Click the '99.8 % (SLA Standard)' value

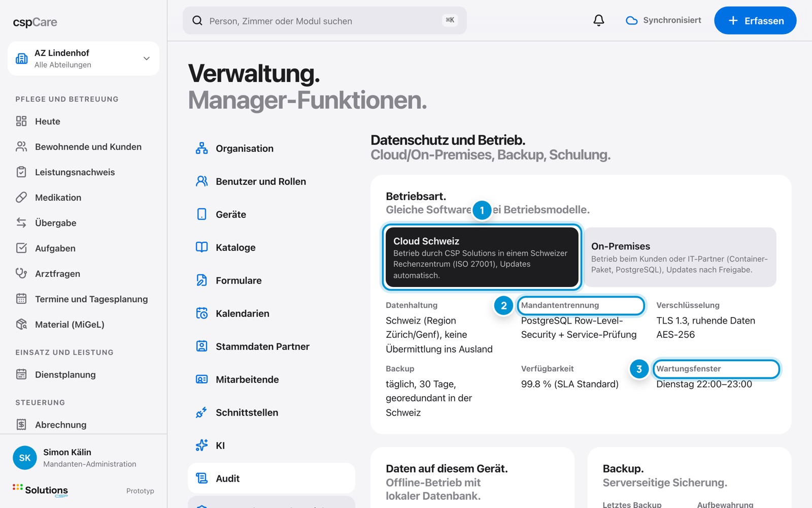(569, 384)
